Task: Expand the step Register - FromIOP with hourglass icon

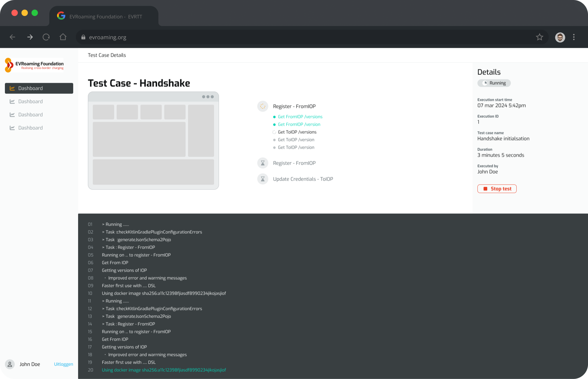Action: 262,163
